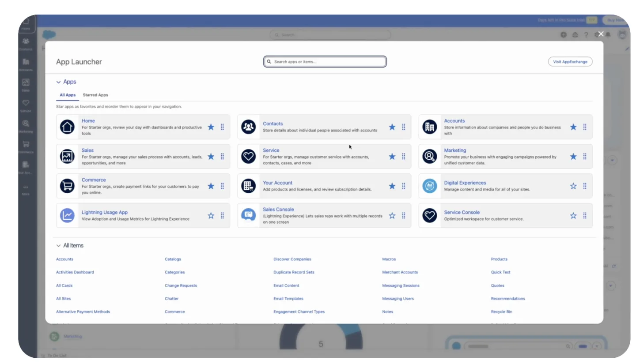Grab the Contacts tile reorder handle

[x=404, y=127]
